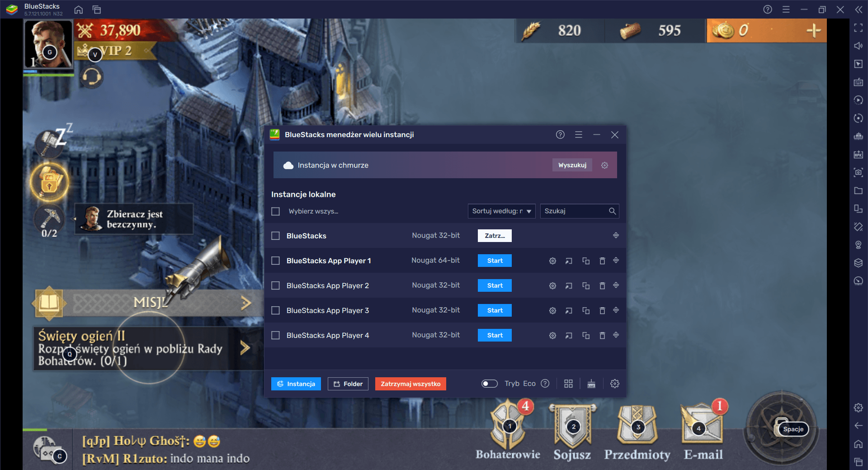Viewport: 868px width, 470px height.
Task: Click reorder handle for App Player 2
Action: click(616, 285)
